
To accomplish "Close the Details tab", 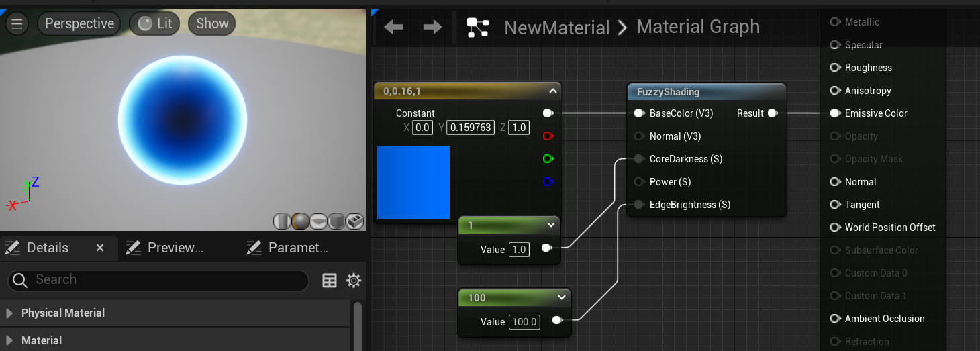I will [100, 248].
